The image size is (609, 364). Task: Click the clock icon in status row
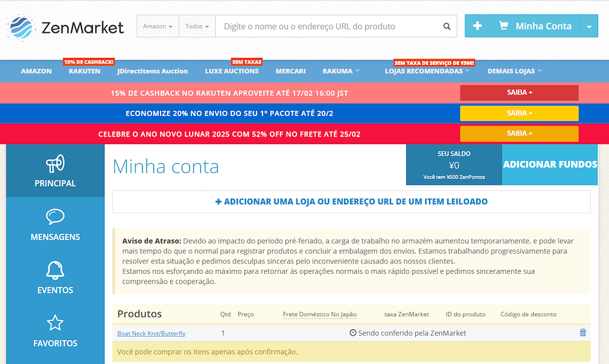(353, 332)
